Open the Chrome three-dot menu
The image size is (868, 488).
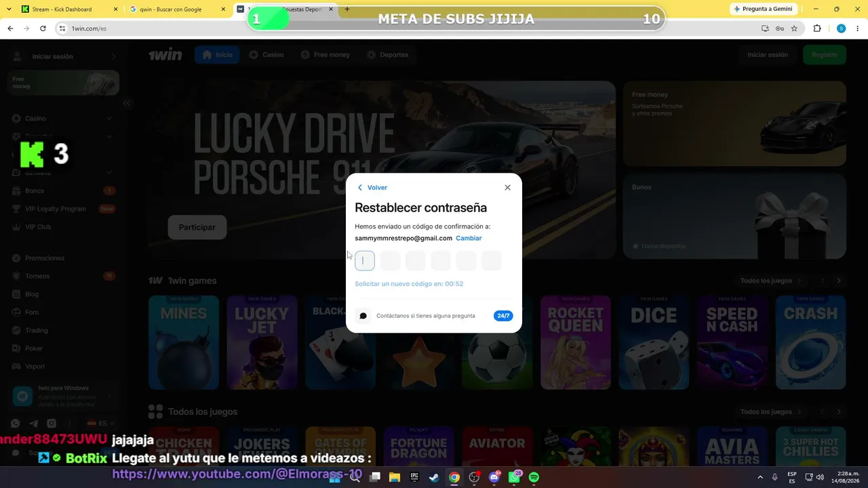click(858, 28)
